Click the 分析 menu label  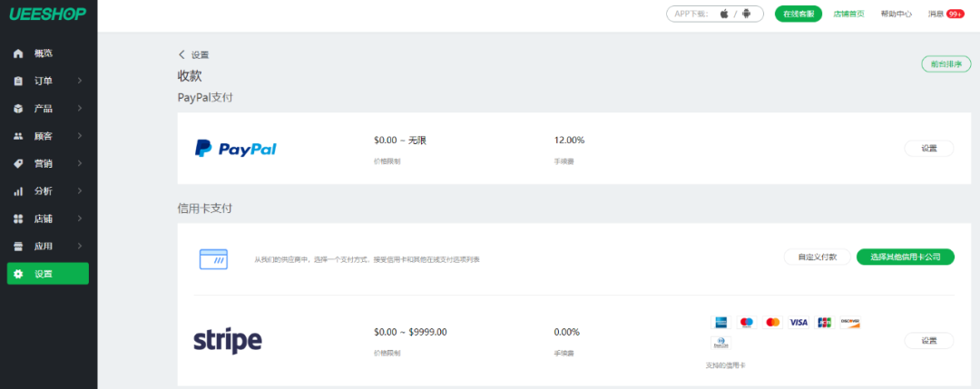44,191
